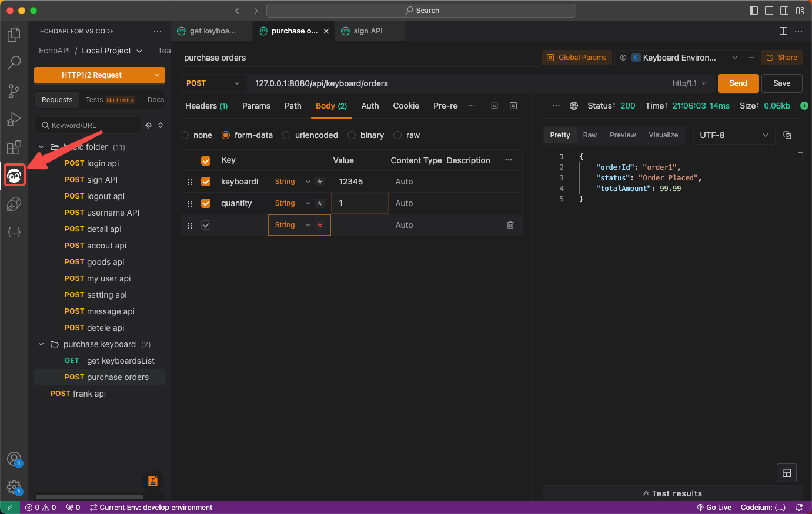Open the Accounts icon in activity bar
The height and width of the screenshot is (514, 812).
click(14, 459)
